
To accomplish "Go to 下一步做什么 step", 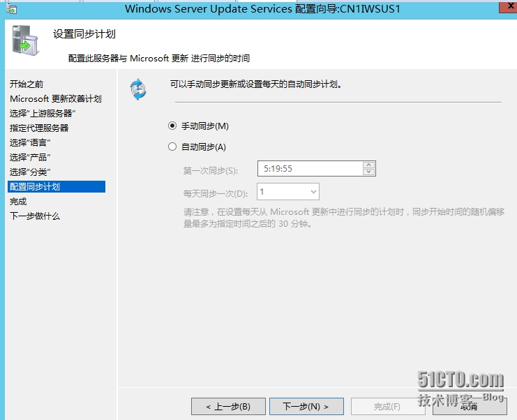I will [35, 216].
